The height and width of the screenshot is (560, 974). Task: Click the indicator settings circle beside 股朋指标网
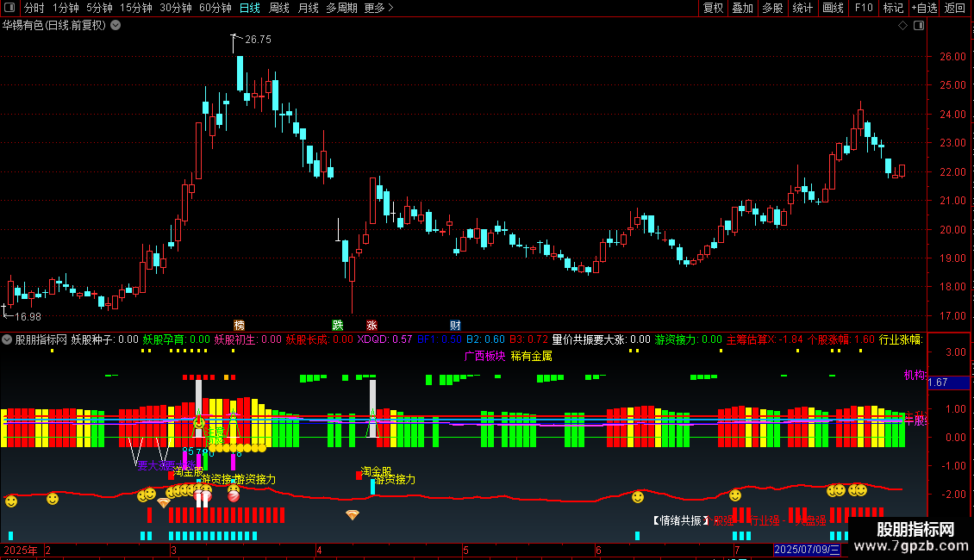(x=7, y=339)
